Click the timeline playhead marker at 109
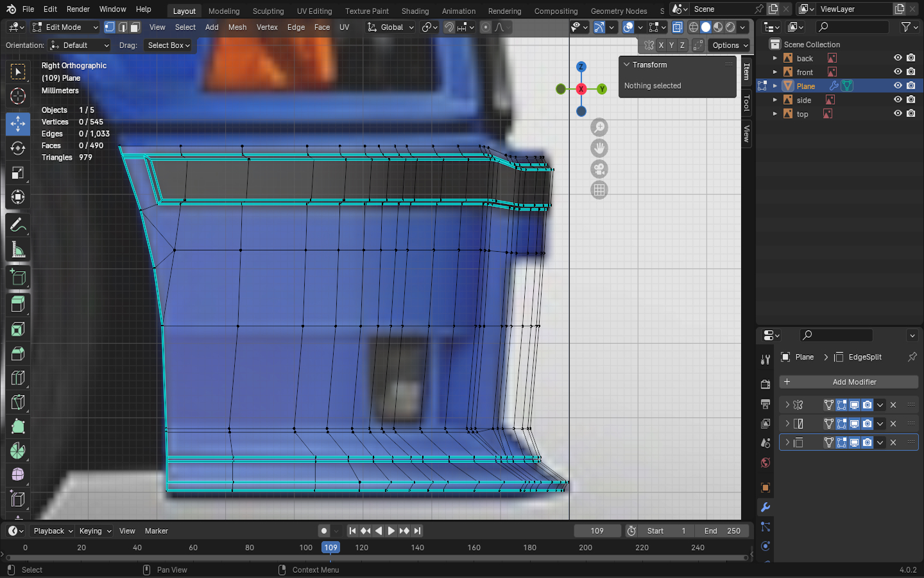Image resolution: width=924 pixels, height=578 pixels. pyautogui.click(x=330, y=548)
